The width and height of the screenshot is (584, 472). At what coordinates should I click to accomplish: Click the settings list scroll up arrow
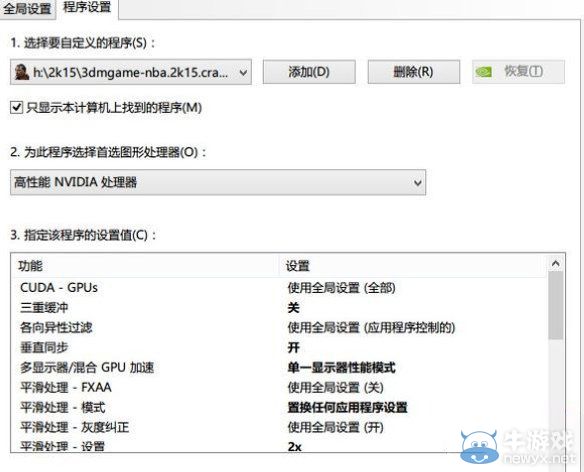point(556,264)
